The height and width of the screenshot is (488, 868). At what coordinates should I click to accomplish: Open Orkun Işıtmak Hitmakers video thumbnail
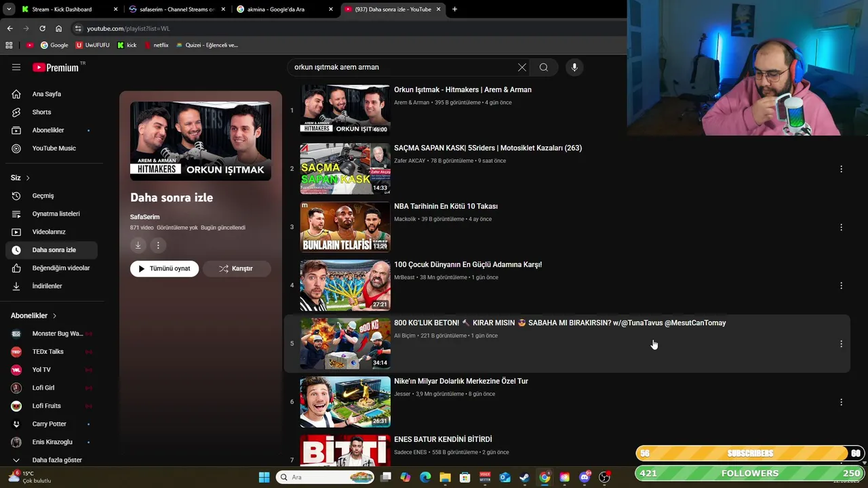(345, 110)
